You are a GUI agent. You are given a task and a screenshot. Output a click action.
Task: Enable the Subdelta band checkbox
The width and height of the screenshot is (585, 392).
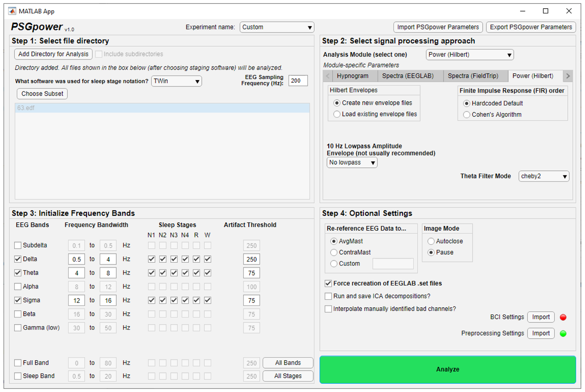click(x=18, y=245)
